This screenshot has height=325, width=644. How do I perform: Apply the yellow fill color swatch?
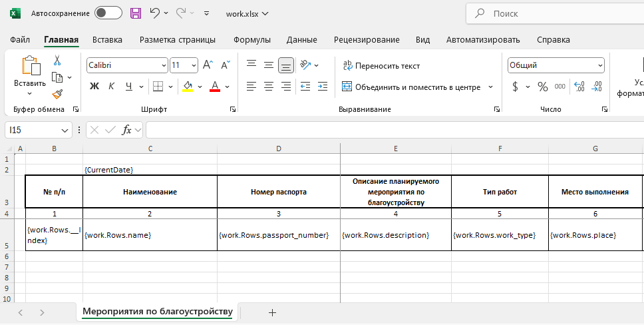pos(188,87)
